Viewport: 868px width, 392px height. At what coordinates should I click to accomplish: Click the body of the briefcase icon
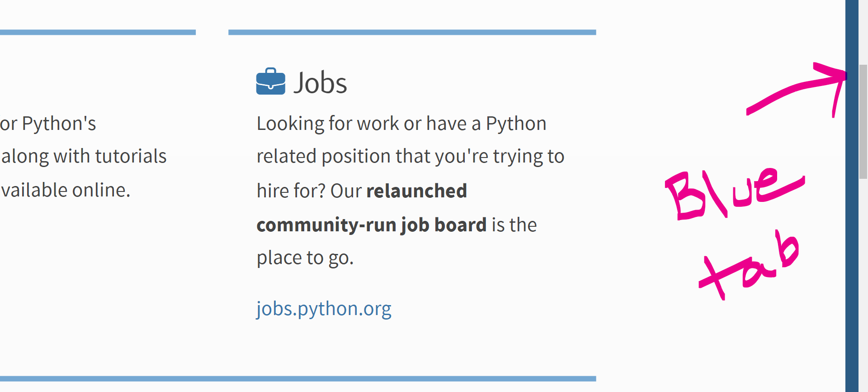click(270, 86)
